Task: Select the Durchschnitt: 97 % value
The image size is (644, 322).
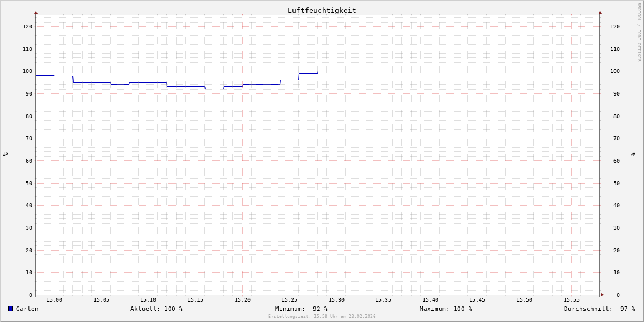Action: click(x=599, y=309)
